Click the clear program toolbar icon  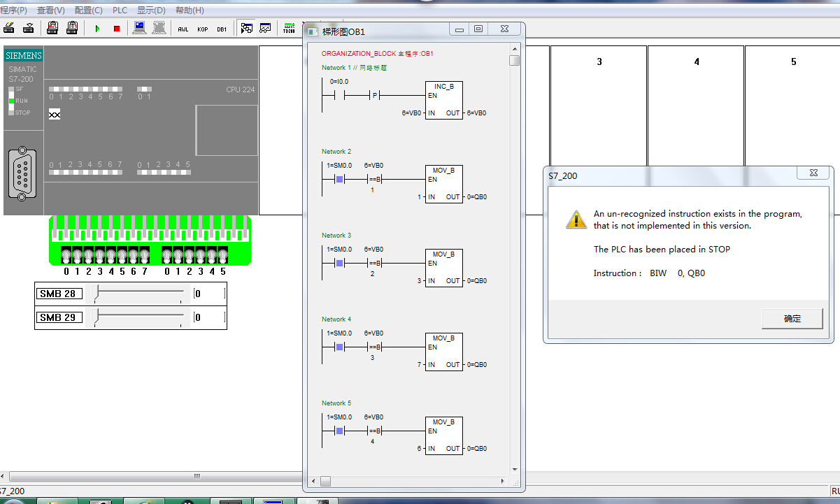(x=9, y=28)
